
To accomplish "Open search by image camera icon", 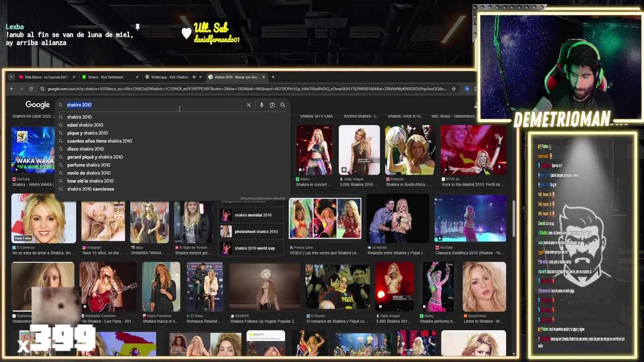I will pyautogui.click(x=272, y=105).
